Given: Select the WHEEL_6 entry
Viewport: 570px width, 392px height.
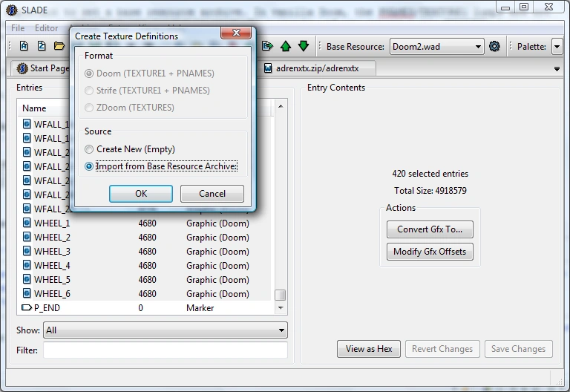Looking at the screenshot, I should click(52, 294).
